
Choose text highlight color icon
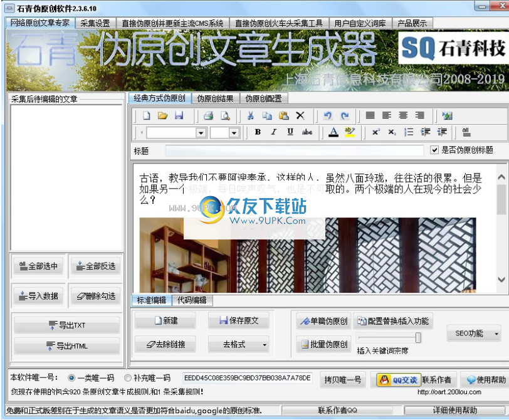click(x=350, y=132)
